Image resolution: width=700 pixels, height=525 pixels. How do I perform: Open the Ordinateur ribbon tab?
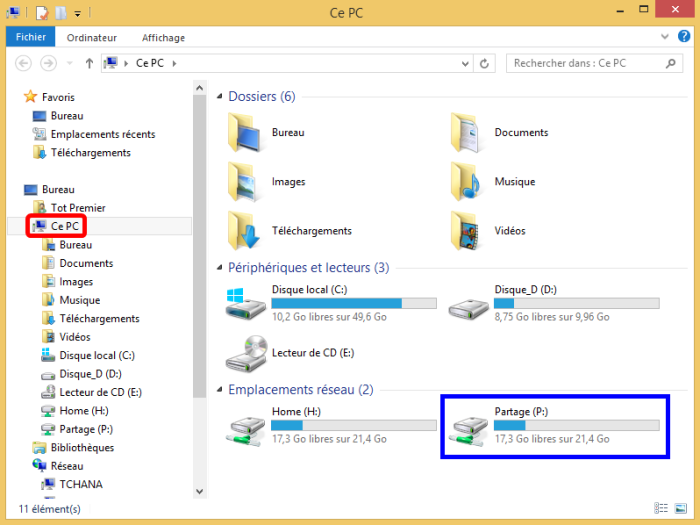coord(92,38)
